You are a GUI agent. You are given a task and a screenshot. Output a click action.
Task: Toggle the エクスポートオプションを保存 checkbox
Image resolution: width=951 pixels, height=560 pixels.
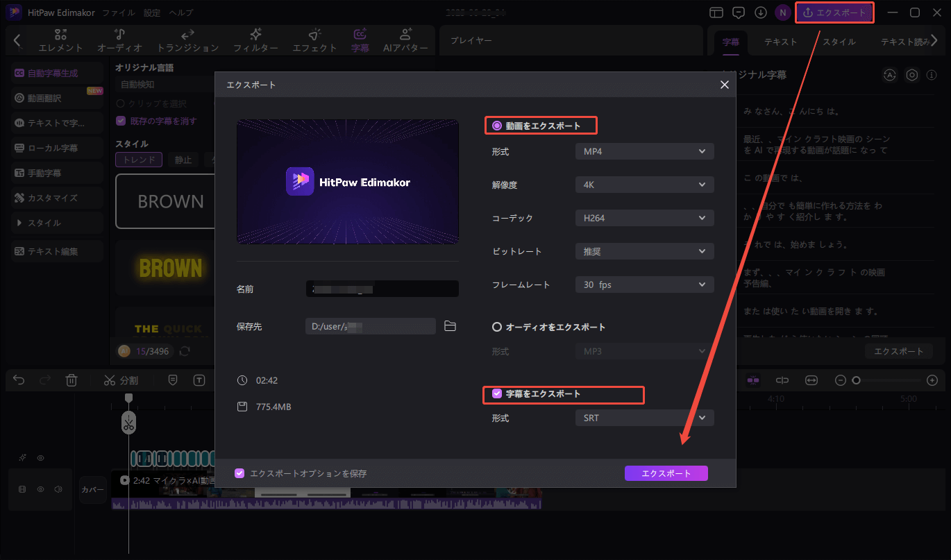click(x=239, y=473)
